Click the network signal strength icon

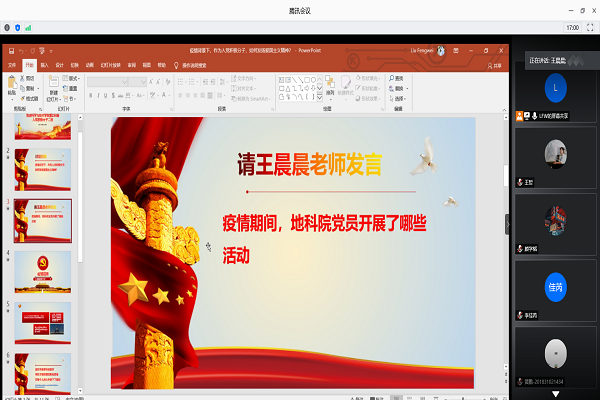[x=28, y=28]
